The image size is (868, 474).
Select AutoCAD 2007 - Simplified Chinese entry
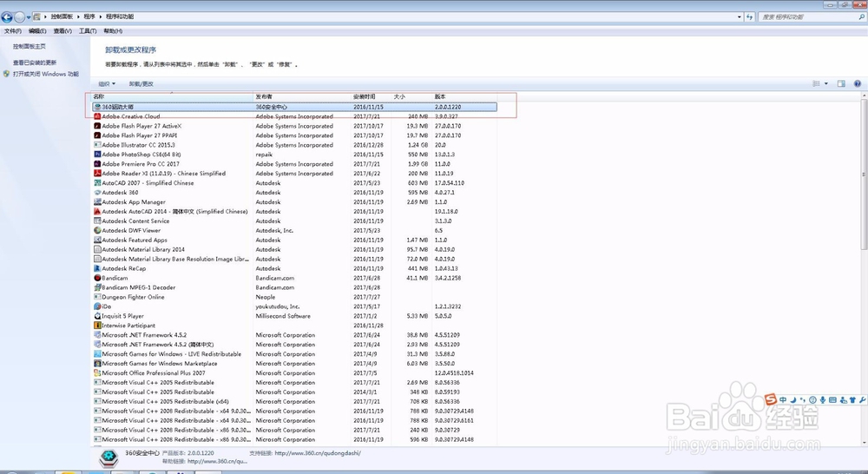click(x=294, y=182)
